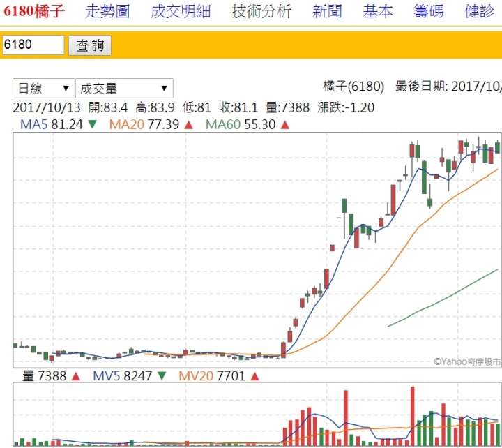This screenshot has width=502, height=448.
Task: Select the 技術分析 tab
Action: (261, 11)
